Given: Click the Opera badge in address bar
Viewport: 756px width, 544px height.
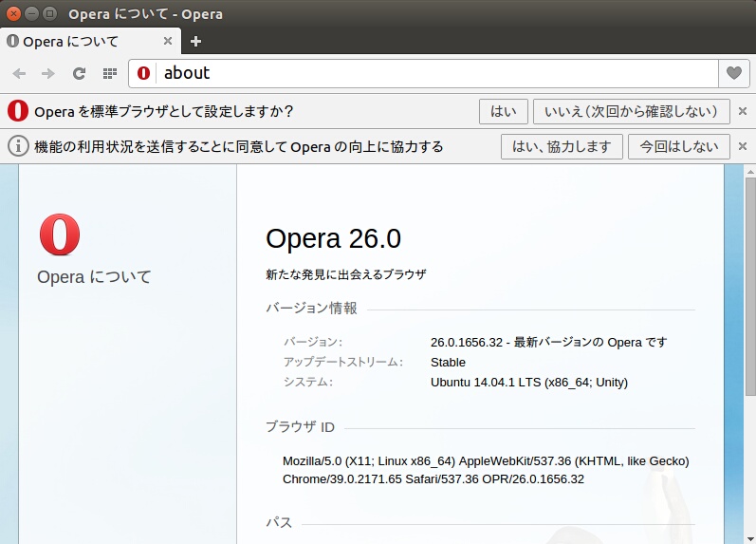Looking at the screenshot, I should tap(143, 73).
